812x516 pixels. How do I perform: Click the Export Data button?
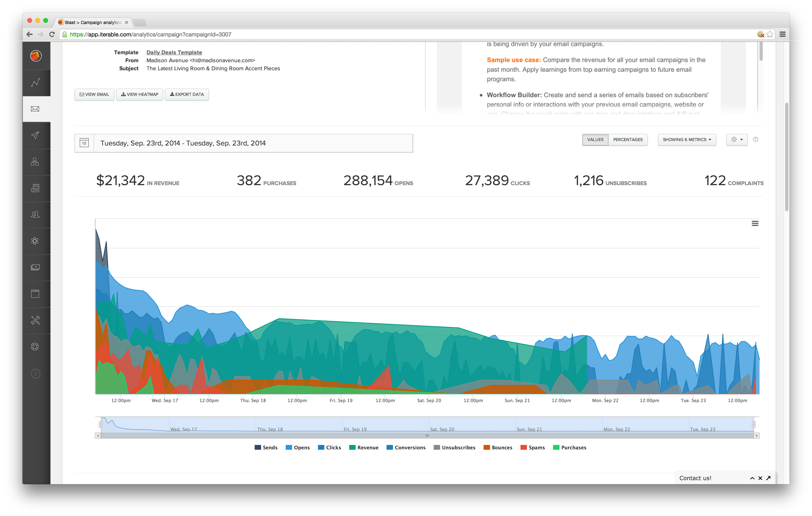tap(187, 94)
